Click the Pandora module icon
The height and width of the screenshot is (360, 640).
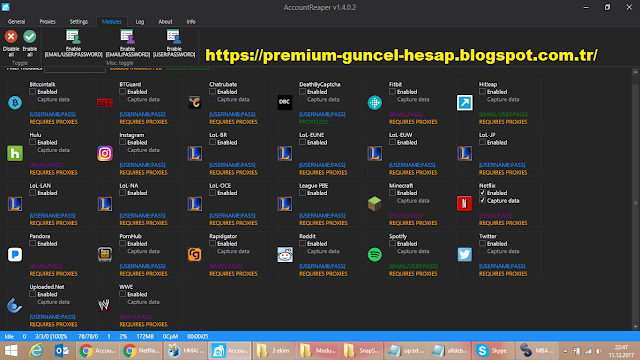(x=15, y=254)
